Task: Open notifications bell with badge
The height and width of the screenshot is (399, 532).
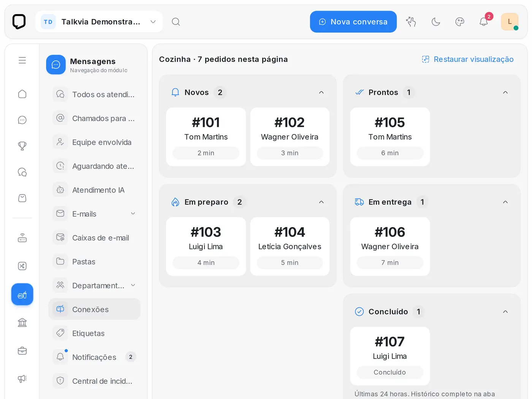Action: (484, 22)
